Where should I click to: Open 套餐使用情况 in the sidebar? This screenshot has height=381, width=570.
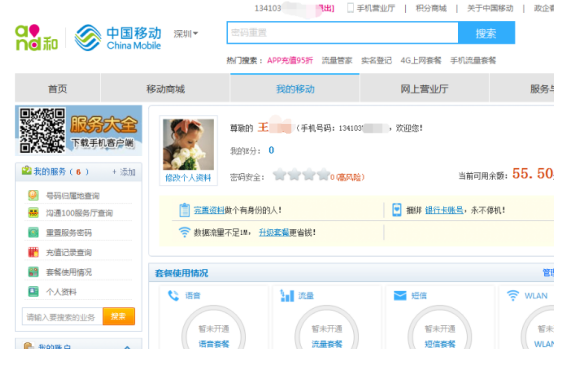pyautogui.click(x=69, y=272)
